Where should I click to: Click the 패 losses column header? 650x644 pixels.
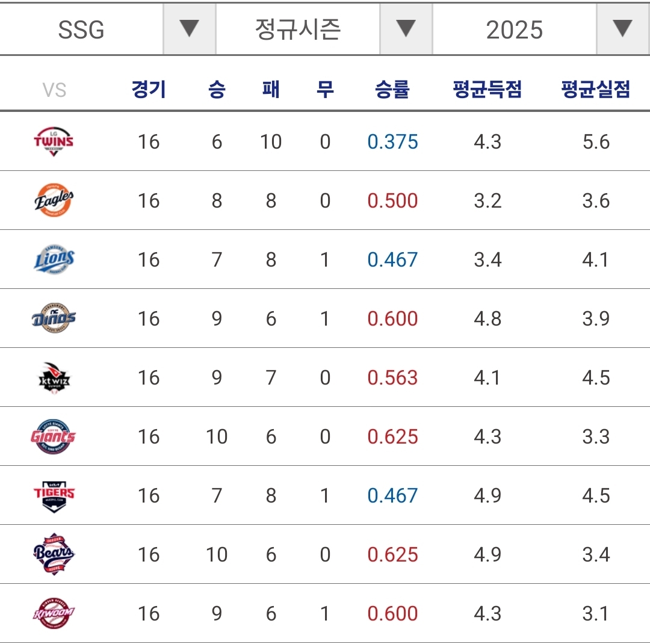point(271,90)
